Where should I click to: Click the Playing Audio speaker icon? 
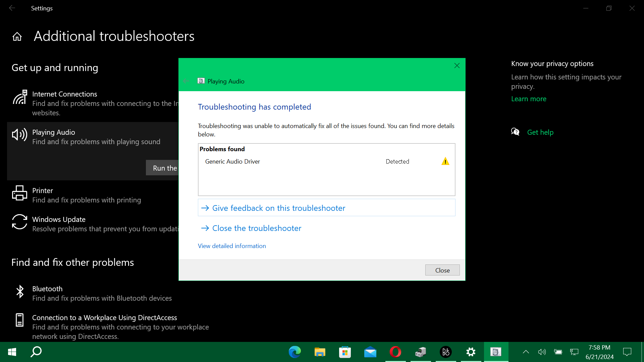[x=19, y=135]
